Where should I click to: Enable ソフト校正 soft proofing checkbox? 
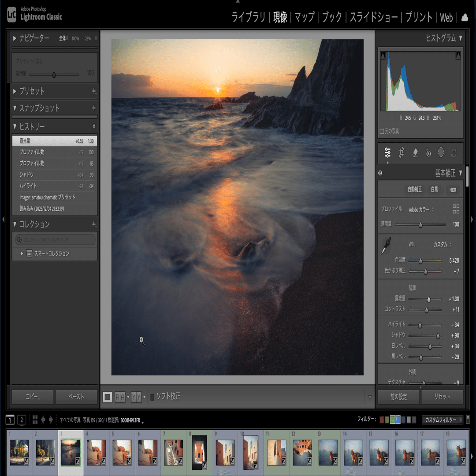point(152,397)
